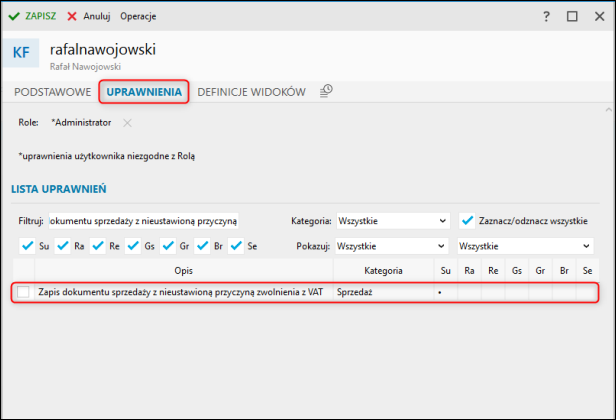
Task: Click the rafalnawojowski username heading
Action: pyautogui.click(x=103, y=50)
